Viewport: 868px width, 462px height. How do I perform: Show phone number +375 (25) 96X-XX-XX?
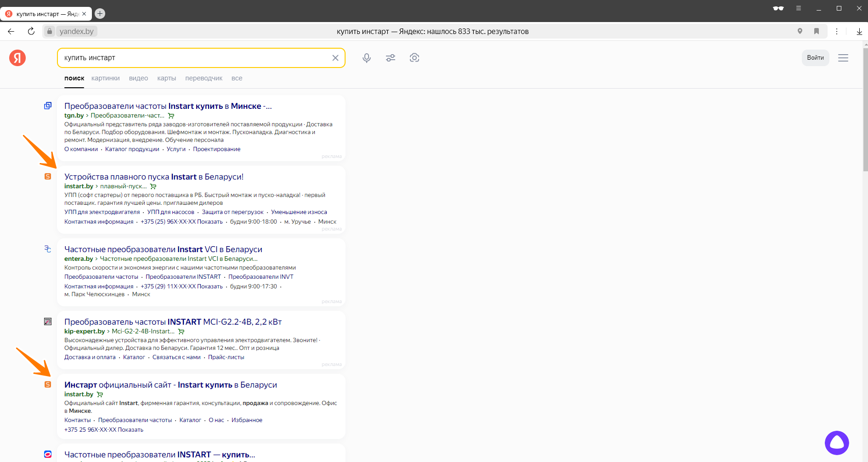(182, 222)
